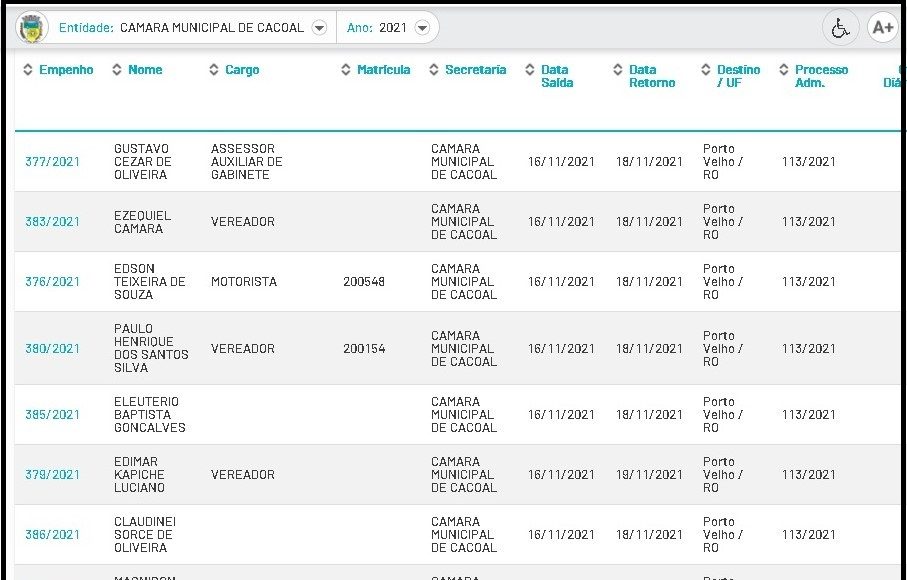This screenshot has height=580, width=907.
Task: Click the Processo Adm. column header
Action: coord(821,76)
